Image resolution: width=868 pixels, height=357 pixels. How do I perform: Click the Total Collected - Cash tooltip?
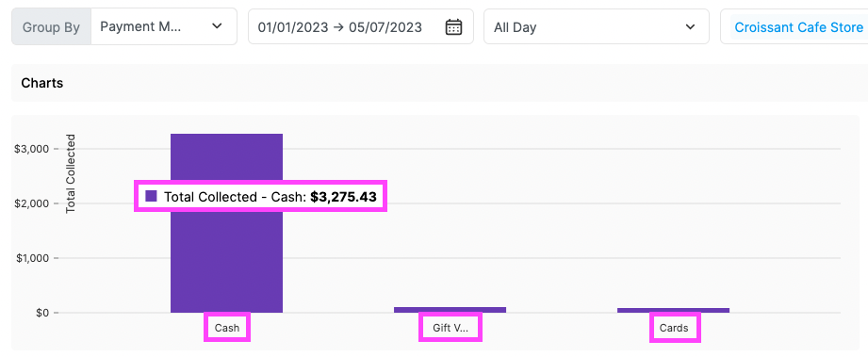(x=261, y=196)
